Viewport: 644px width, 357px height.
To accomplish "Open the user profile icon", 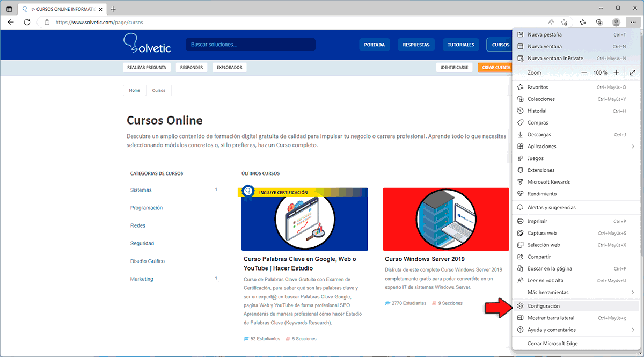I will [x=616, y=23].
